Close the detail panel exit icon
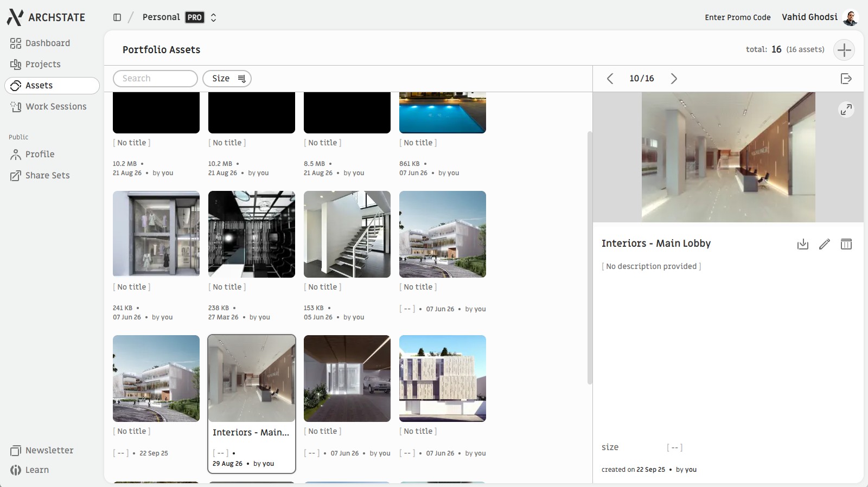The width and height of the screenshot is (868, 487). click(x=846, y=79)
